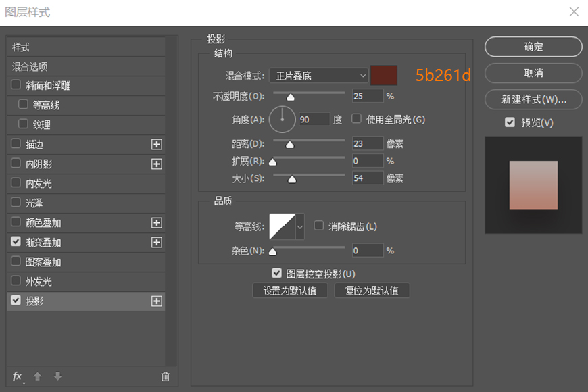Click the up arrow next to fx
The height and width of the screenshot is (392, 588).
tap(39, 376)
